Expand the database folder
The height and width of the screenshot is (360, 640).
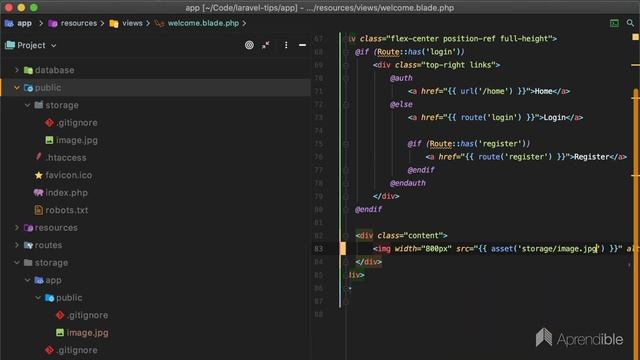point(17,70)
